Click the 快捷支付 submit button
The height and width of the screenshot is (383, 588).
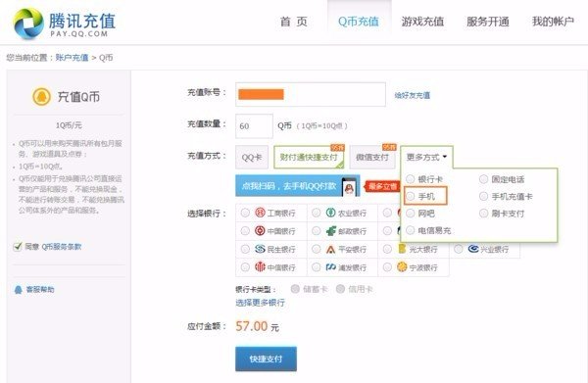[266, 359]
